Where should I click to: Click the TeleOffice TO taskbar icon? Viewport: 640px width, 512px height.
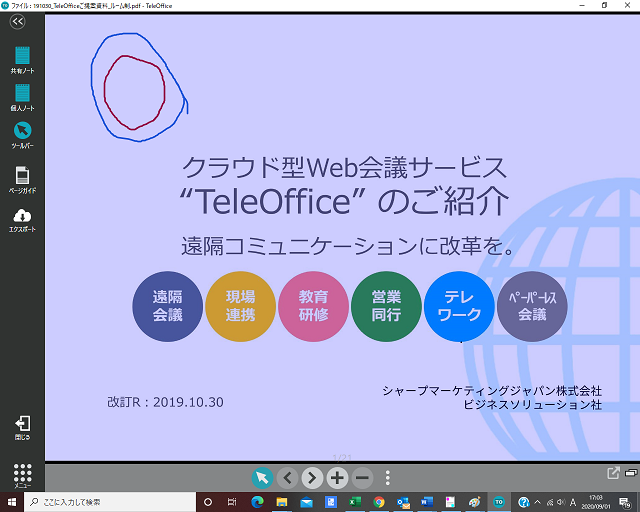[x=499, y=502]
